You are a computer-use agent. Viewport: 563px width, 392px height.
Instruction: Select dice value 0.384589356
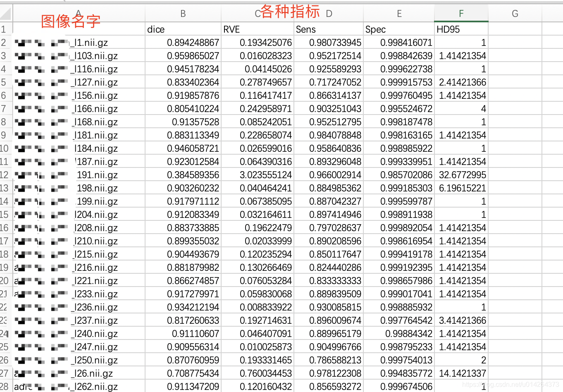(183, 175)
